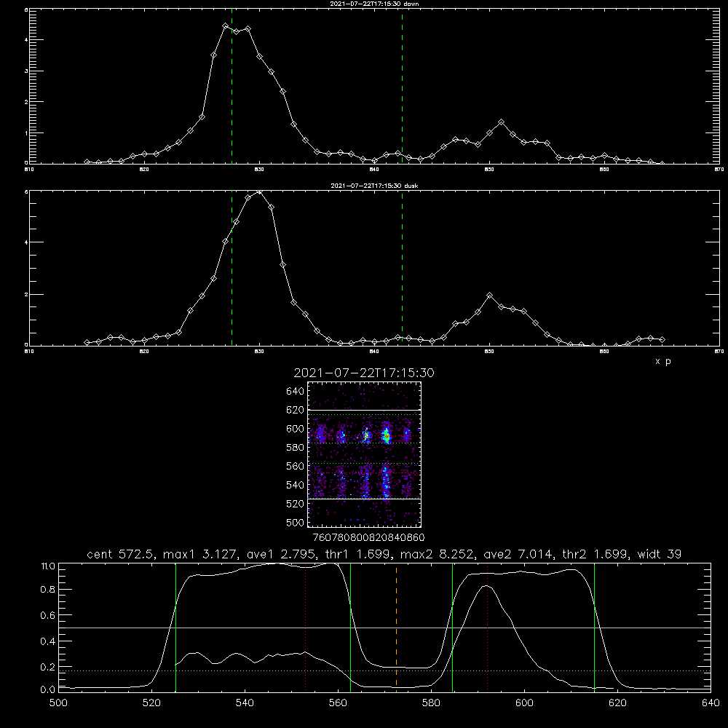
Task: Click the 520 label on the spectrogram y-axis
Action: [295, 504]
